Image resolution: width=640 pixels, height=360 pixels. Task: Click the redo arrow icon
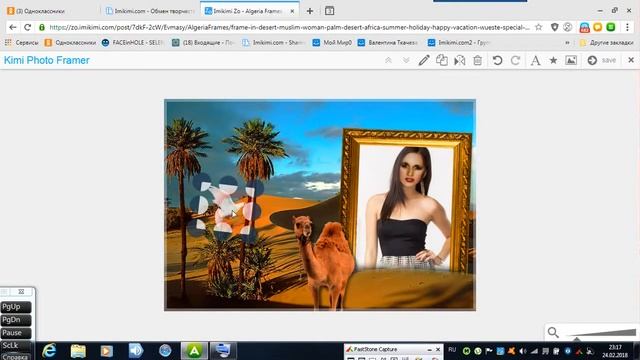515,60
